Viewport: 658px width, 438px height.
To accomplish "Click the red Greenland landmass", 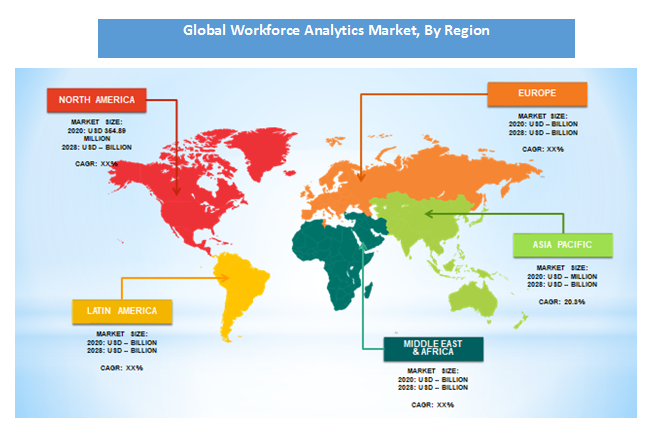I will pos(262,151).
